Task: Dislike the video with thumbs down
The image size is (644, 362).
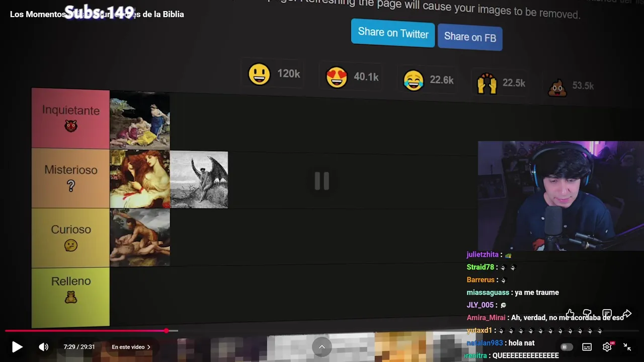Action: (587, 314)
